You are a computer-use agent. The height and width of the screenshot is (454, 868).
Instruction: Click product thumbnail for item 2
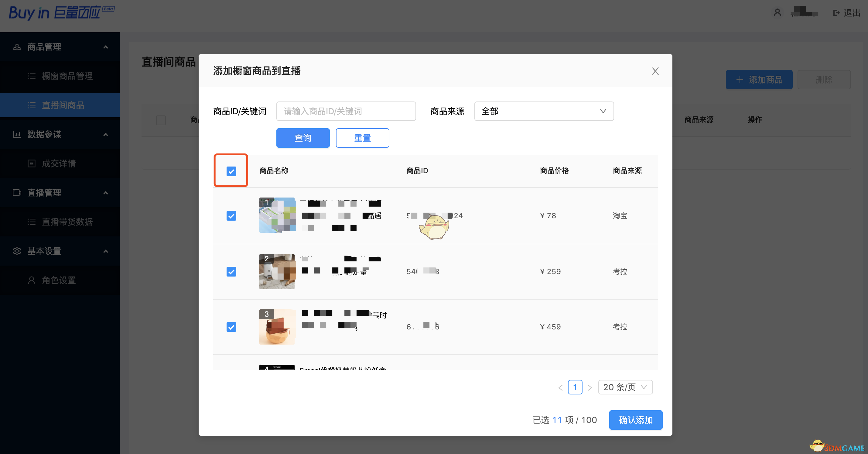tap(278, 271)
